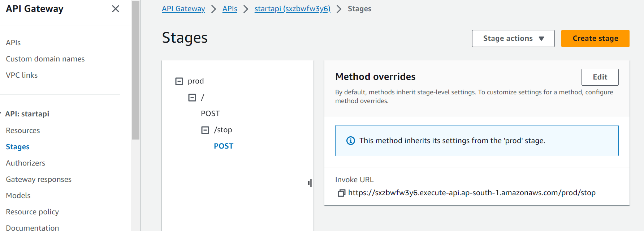Open Documentation in the sidebar
This screenshot has width=644, height=231.
coord(32,227)
